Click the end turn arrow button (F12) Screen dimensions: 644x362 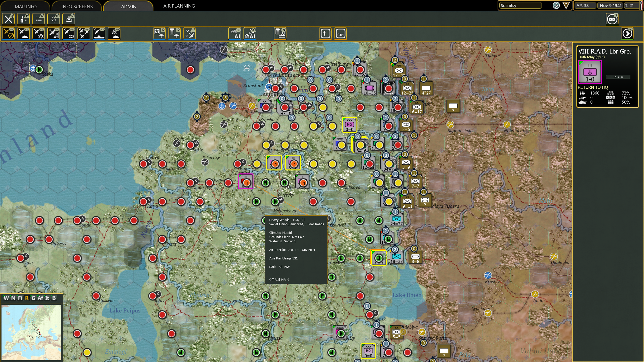[627, 33]
